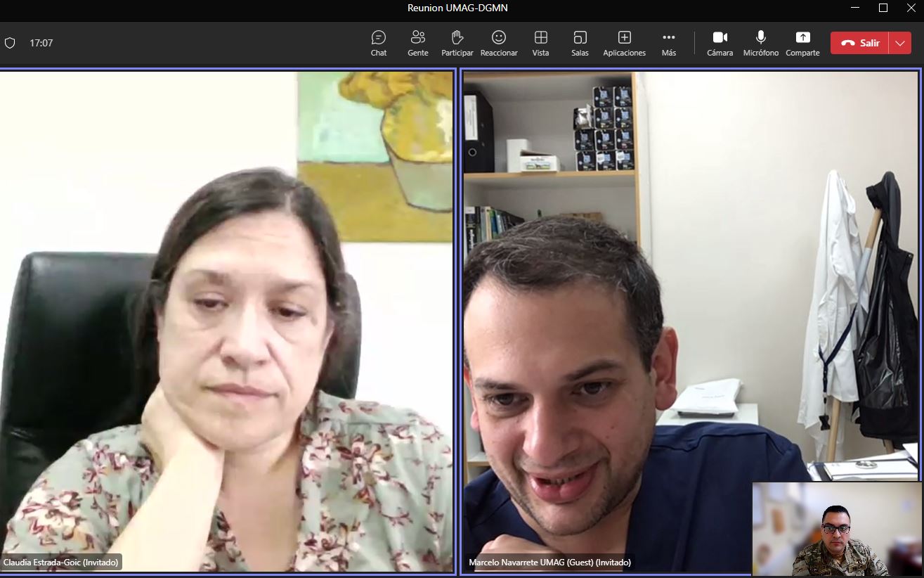
Task: Click the shield security icon
Action: coord(10,43)
